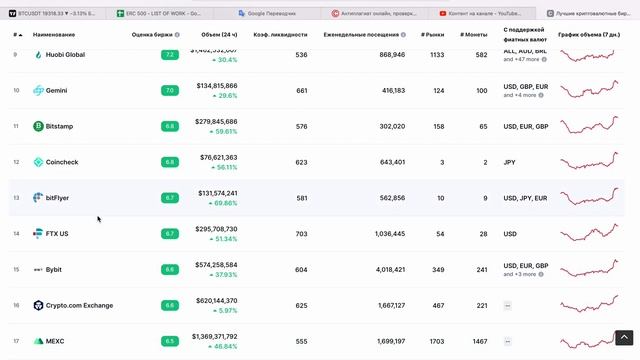Click the weekly visits info icon in header
Screen dimensions: 640x360
click(x=403, y=35)
